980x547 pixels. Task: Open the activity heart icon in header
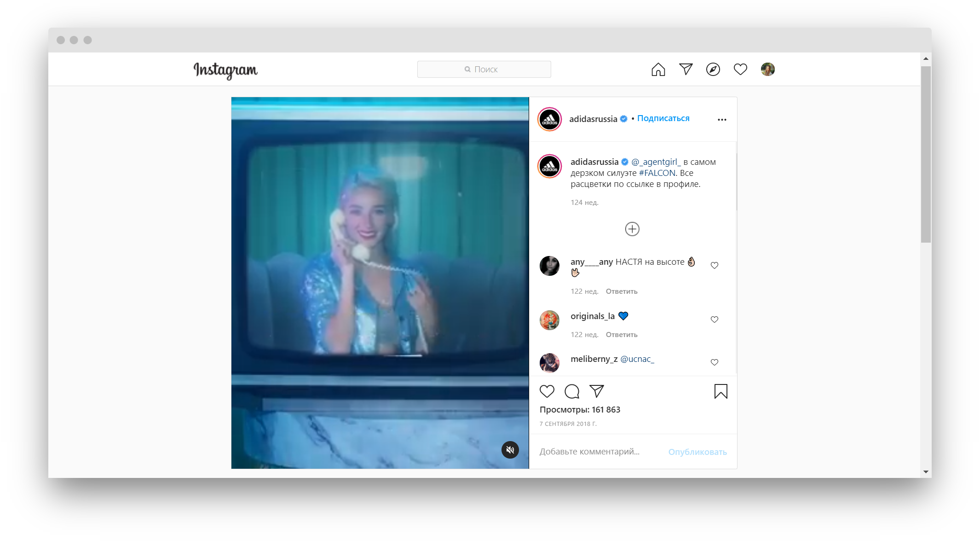(x=740, y=70)
